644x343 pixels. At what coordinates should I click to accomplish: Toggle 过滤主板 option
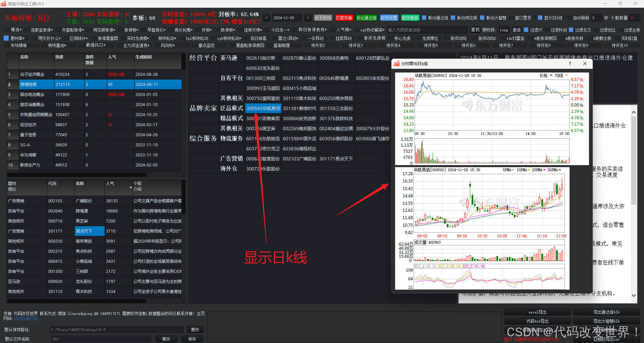tap(629, 30)
